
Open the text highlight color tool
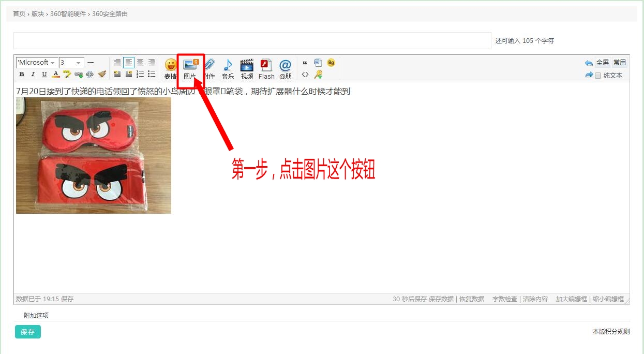tap(67, 75)
